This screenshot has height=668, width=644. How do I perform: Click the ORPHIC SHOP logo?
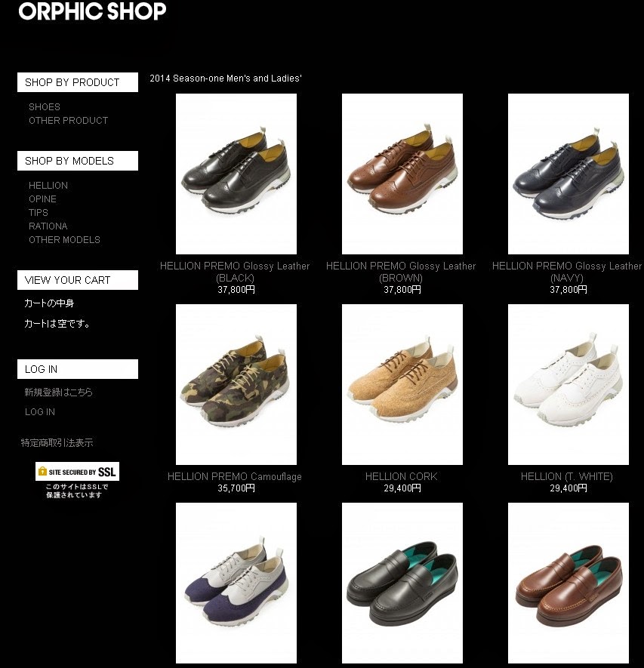[x=92, y=11]
